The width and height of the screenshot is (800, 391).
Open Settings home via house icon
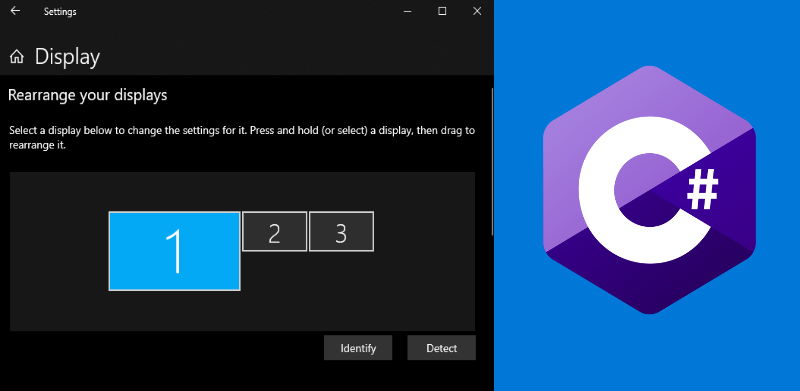17,57
